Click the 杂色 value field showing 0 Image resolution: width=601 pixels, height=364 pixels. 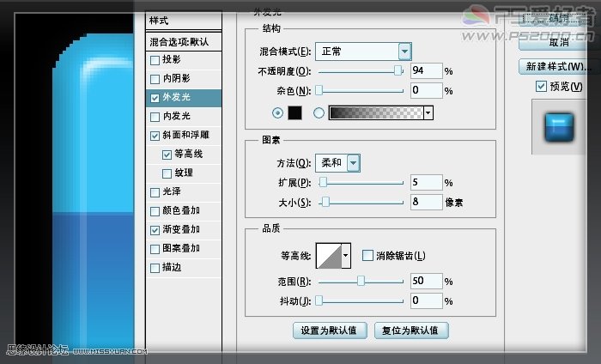pos(426,90)
